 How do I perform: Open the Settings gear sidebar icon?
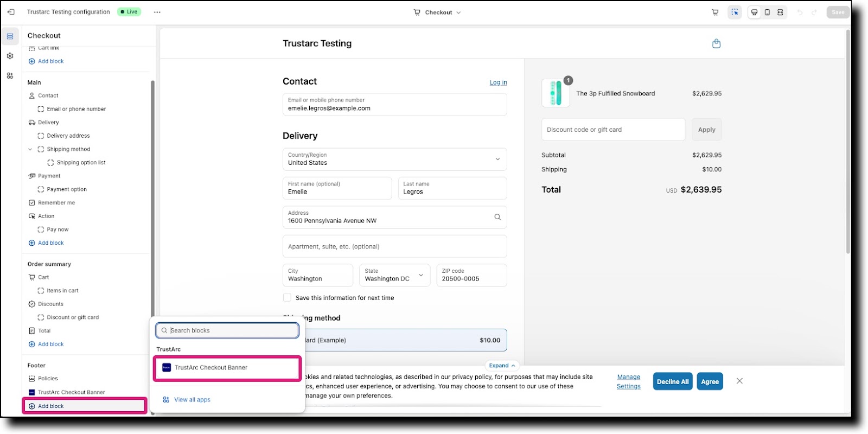tap(10, 56)
